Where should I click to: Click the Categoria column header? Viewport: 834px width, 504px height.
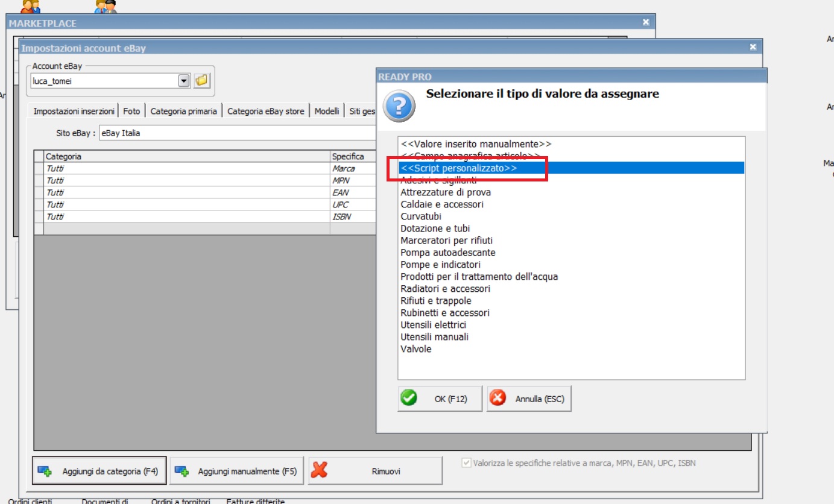tap(187, 157)
